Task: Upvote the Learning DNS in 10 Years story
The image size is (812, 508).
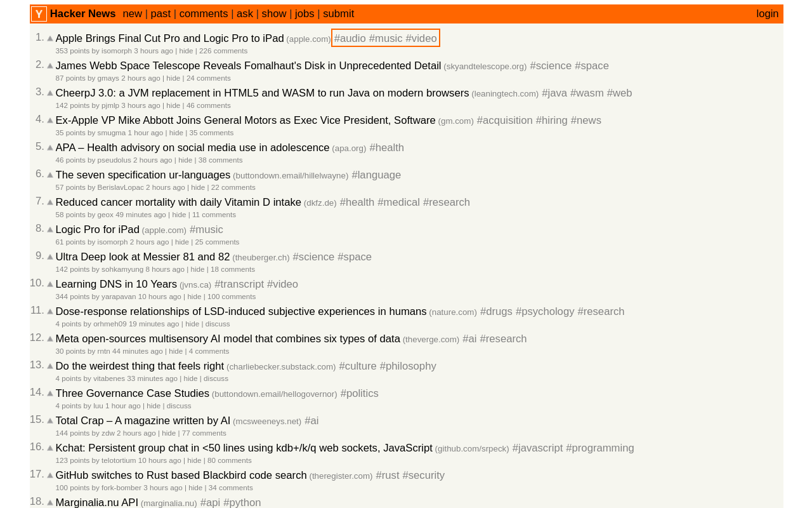Action: 50,284
